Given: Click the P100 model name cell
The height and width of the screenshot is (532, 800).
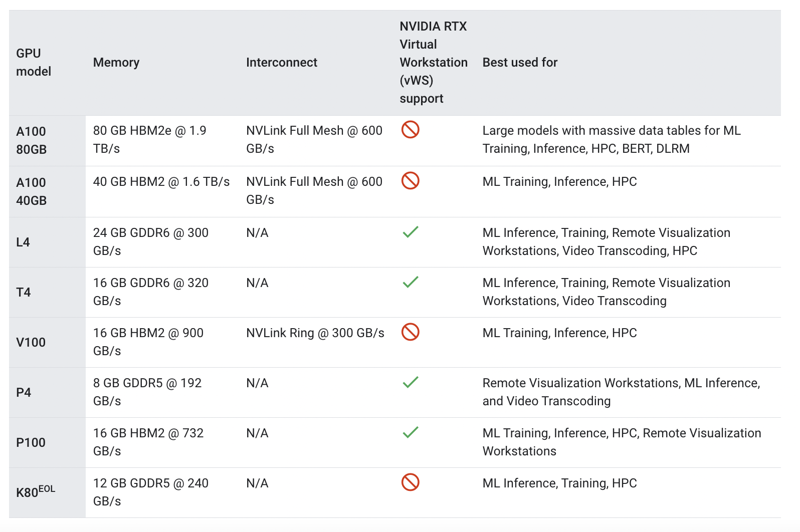Looking at the screenshot, I should [x=31, y=442].
